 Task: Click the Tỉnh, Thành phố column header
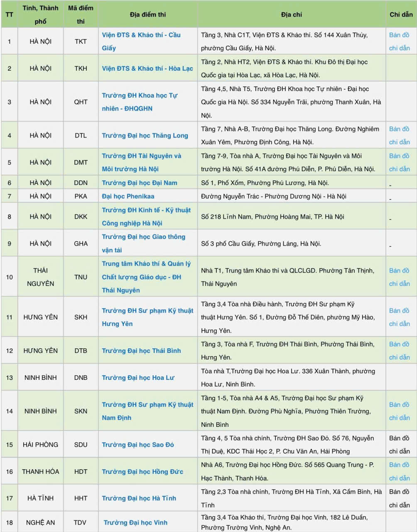(41, 15)
